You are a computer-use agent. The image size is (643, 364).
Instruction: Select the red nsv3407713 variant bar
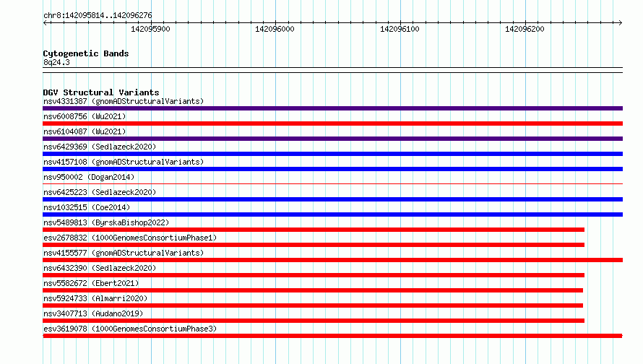[x=314, y=321]
